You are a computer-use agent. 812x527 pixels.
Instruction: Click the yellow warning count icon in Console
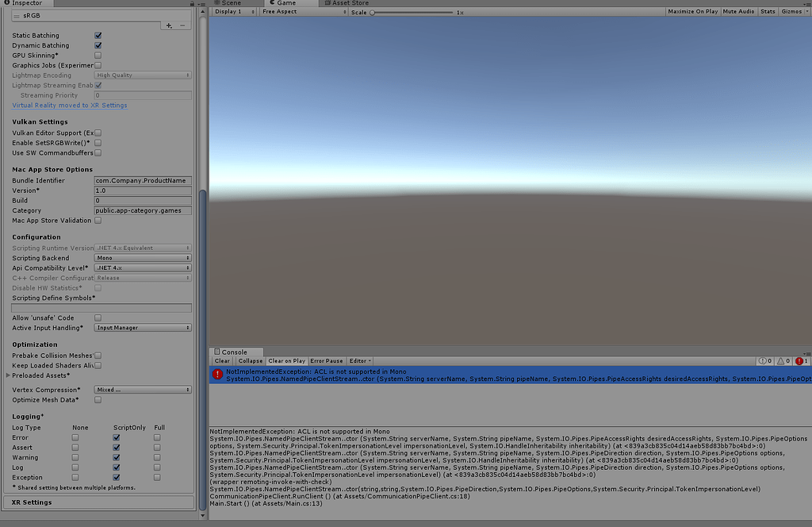pos(780,361)
